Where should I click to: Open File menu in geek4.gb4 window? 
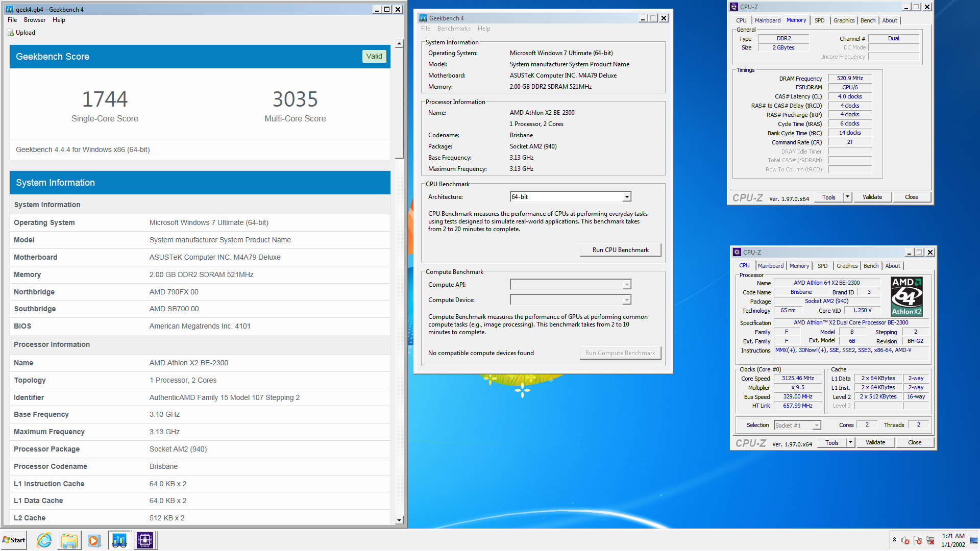(12, 20)
